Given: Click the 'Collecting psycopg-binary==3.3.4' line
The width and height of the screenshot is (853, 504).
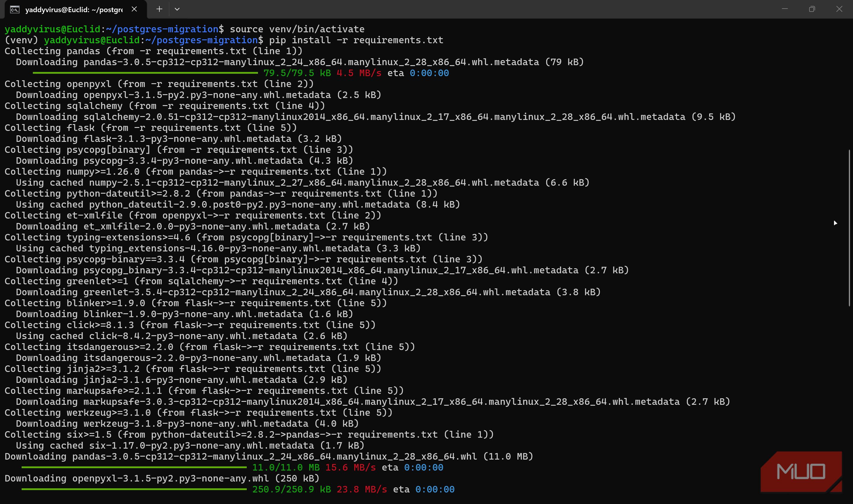Looking at the screenshot, I should click(x=243, y=259).
